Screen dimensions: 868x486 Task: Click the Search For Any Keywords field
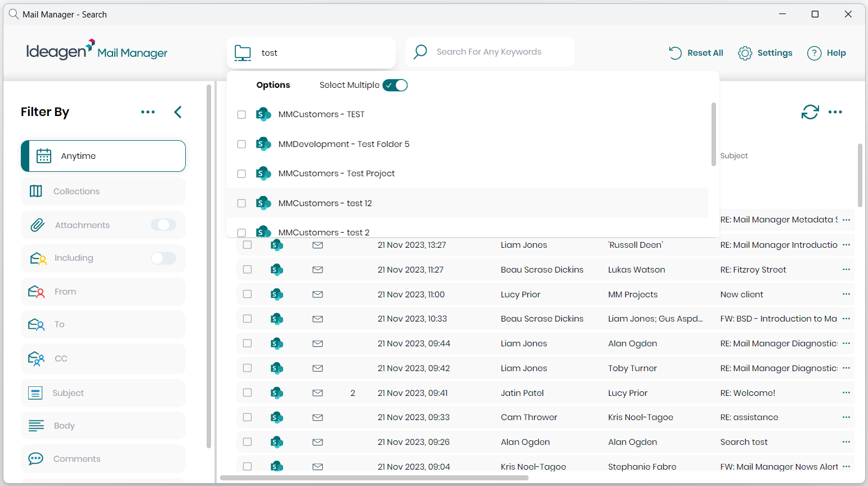coord(489,52)
